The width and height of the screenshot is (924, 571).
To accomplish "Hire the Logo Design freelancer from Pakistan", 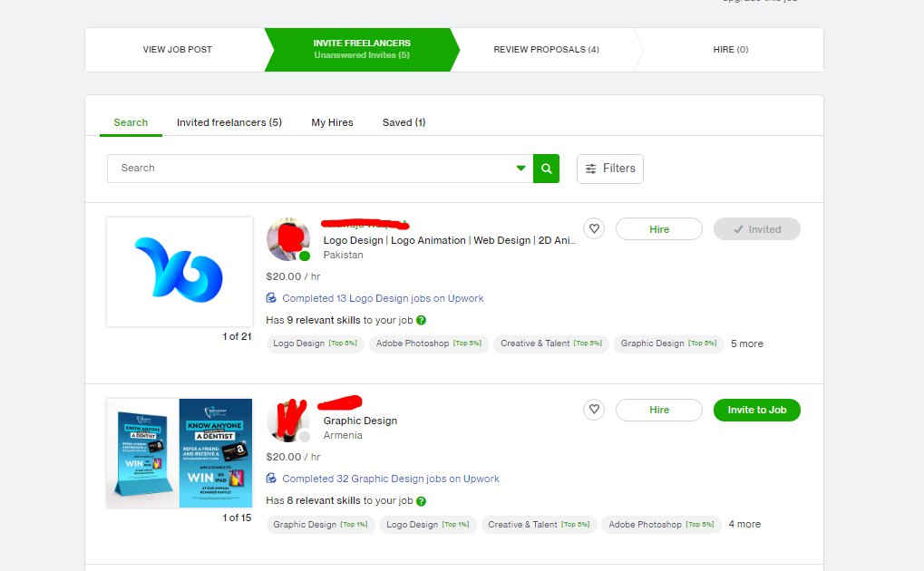I will 659,229.
